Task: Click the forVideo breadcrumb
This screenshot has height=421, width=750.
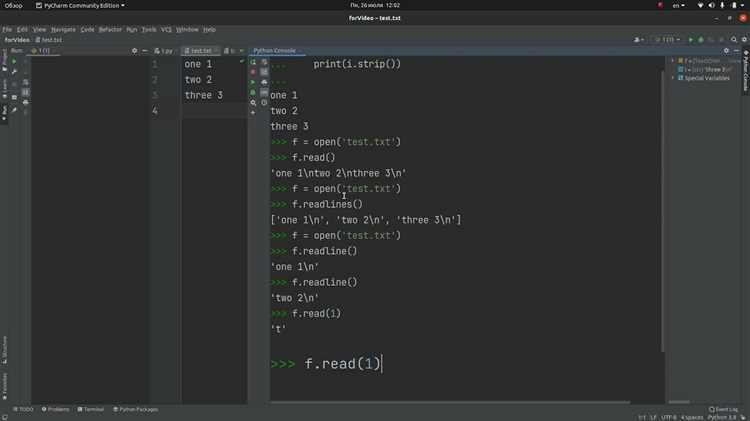Action: [17, 40]
